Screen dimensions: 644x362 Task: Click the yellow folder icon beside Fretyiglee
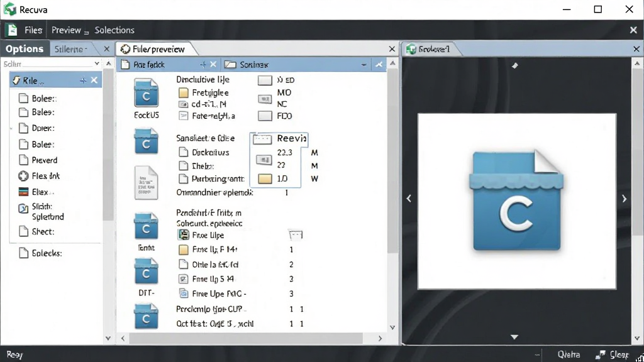(184, 93)
